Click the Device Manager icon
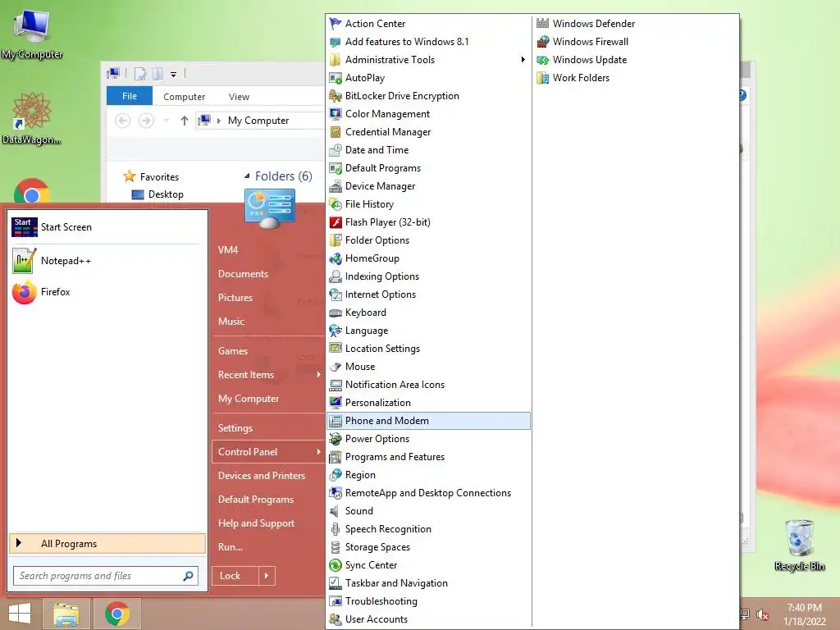The image size is (840, 630). (x=336, y=186)
